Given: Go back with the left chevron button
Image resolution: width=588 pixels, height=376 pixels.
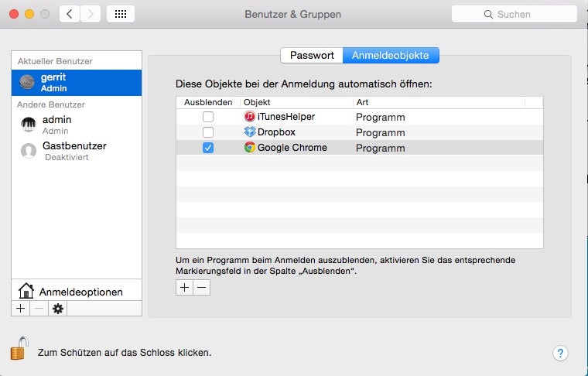Looking at the screenshot, I should pos(70,14).
